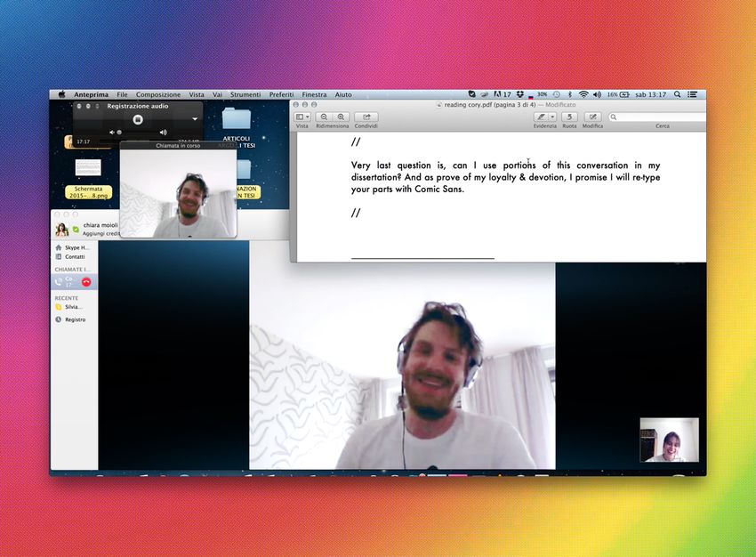Click the chiara moioli profile picture
The image size is (756, 557).
(x=61, y=230)
